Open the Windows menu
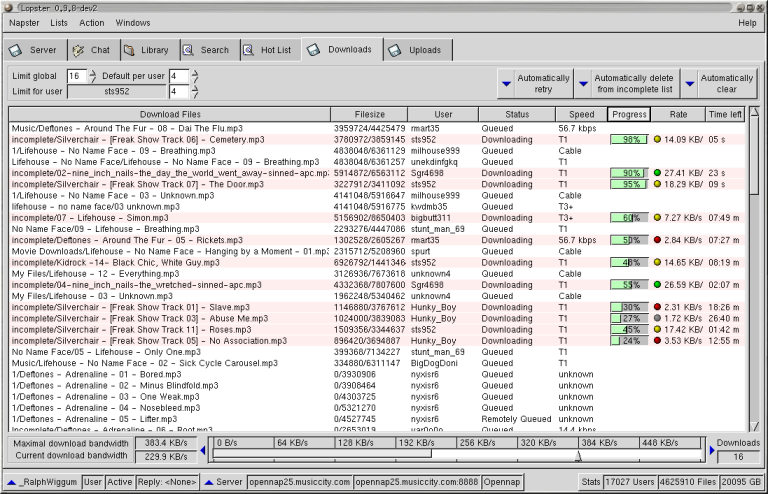Image resolution: width=768 pixels, height=494 pixels. coord(133,23)
